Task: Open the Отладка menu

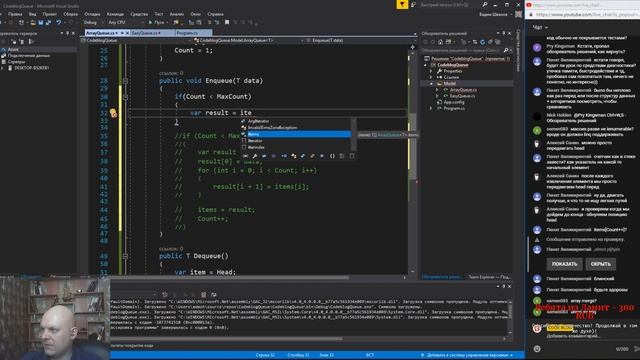Action: click(92, 14)
